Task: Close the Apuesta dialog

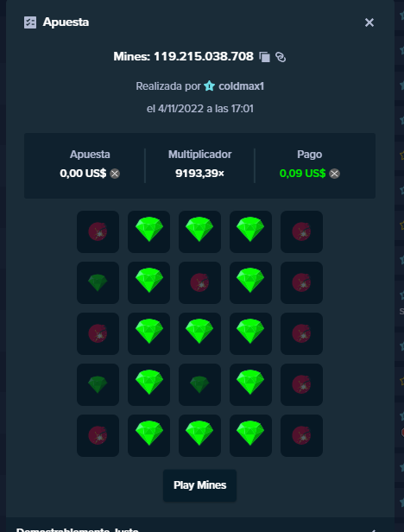Action: point(369,22)
